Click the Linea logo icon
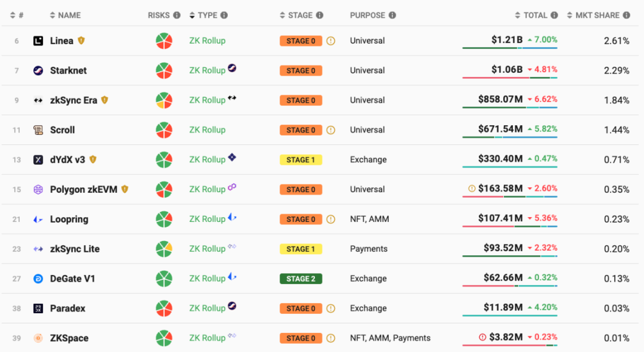644x352 pixels. pos(38,41)
